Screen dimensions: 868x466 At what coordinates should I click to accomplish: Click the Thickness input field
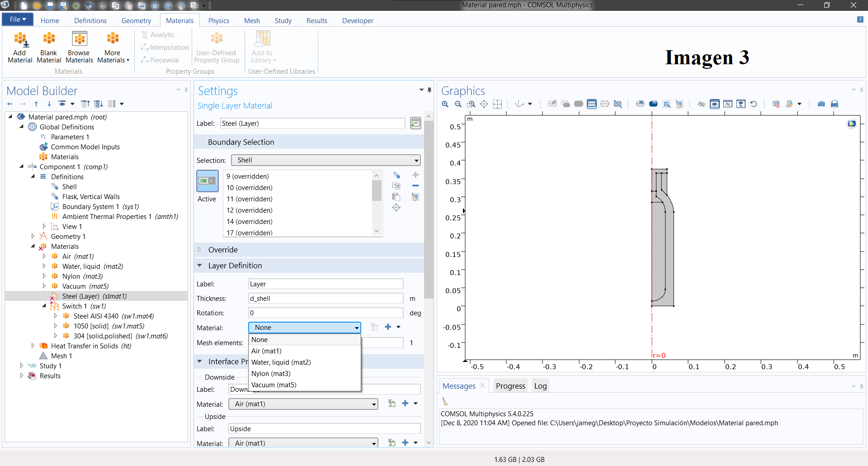[325, 299]
